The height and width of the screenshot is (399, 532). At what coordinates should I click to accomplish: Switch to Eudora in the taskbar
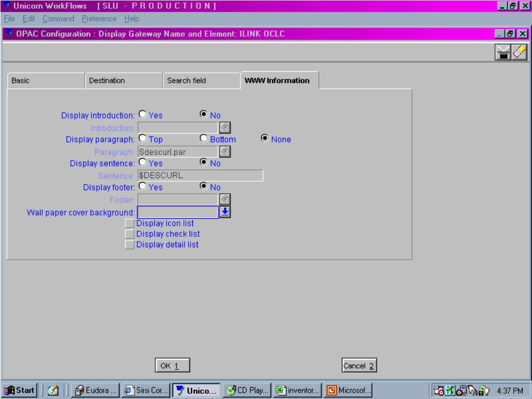[94, 390]
